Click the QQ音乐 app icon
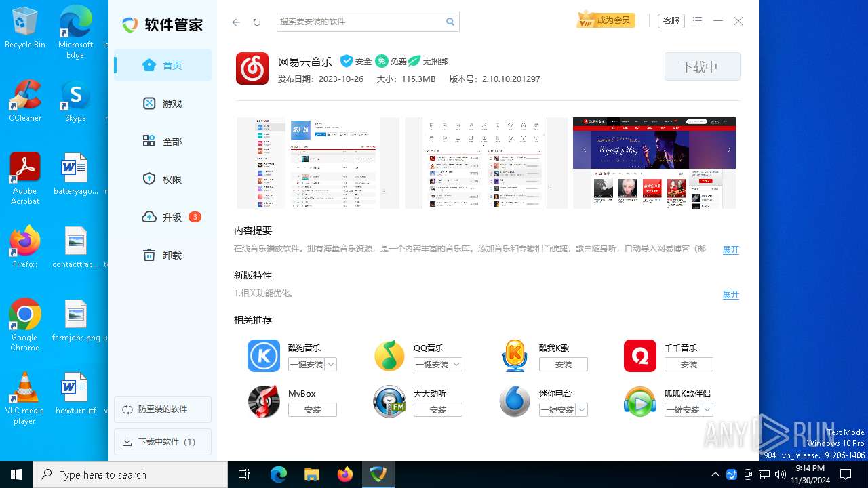 tap(389, 356)
